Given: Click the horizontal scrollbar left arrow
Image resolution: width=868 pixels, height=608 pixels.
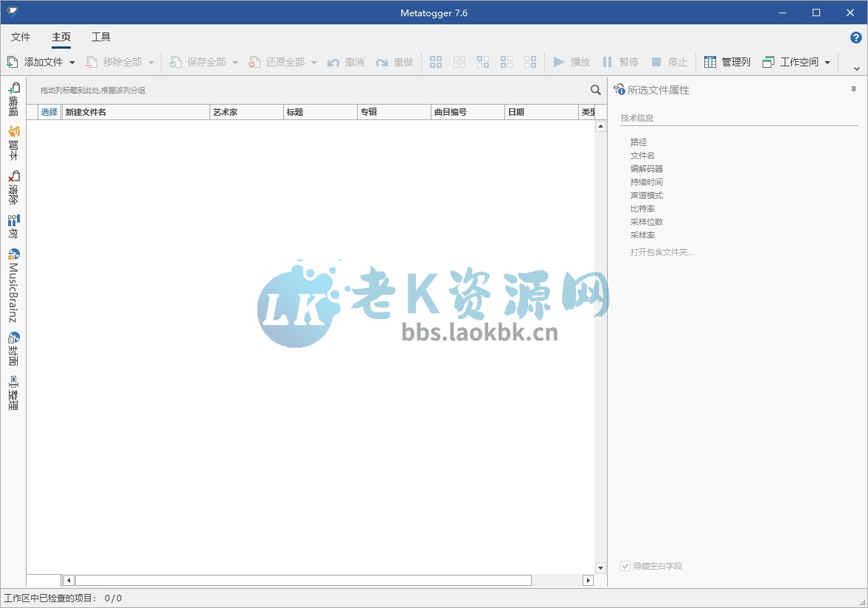Looking at the screenshot, I should pos(69,580).
